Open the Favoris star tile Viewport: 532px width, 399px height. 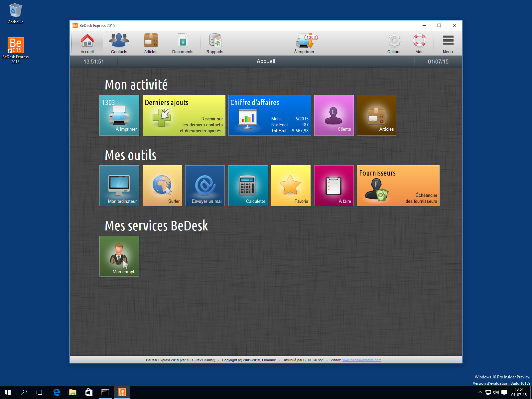point(291,186)
